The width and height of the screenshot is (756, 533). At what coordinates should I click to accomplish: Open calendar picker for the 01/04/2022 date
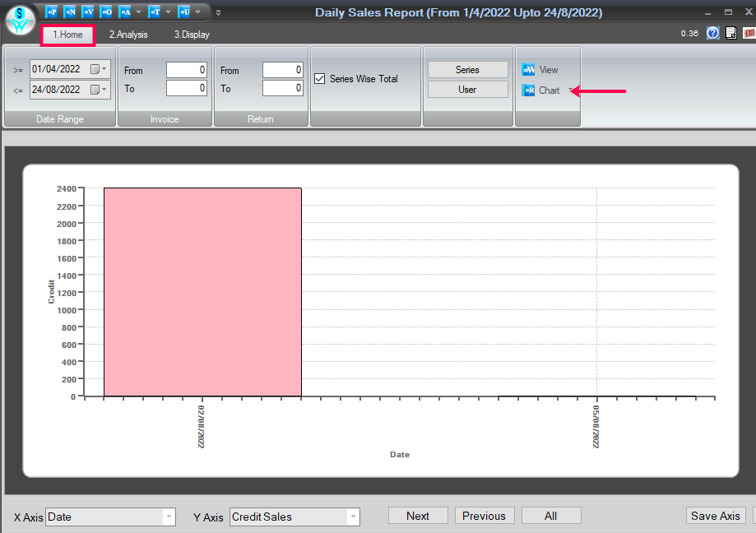tap(99, 69)
